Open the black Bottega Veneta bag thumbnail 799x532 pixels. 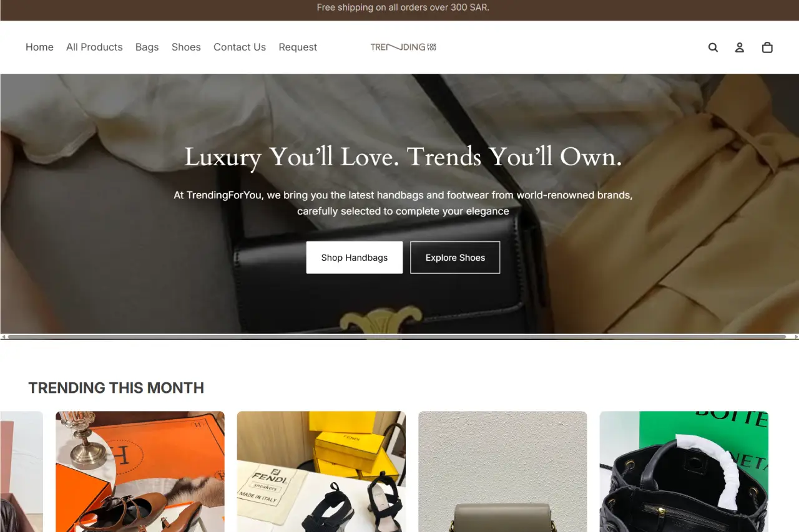(684, 472)
